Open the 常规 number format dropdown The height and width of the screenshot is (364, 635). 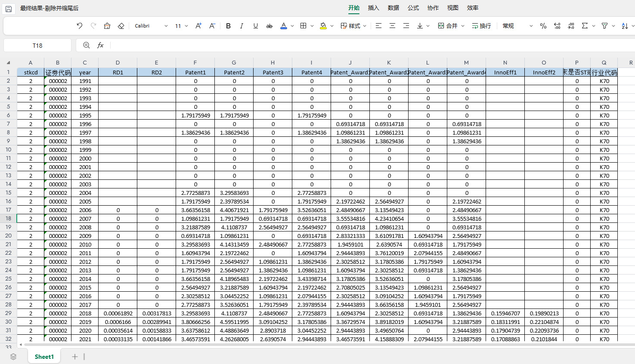pos(517,26)
